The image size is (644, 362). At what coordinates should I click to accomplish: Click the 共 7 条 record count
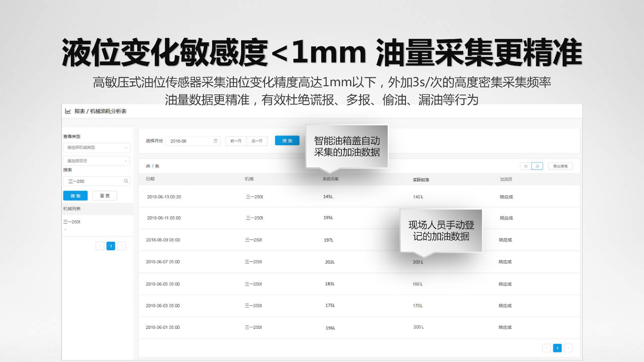point(152,166)
